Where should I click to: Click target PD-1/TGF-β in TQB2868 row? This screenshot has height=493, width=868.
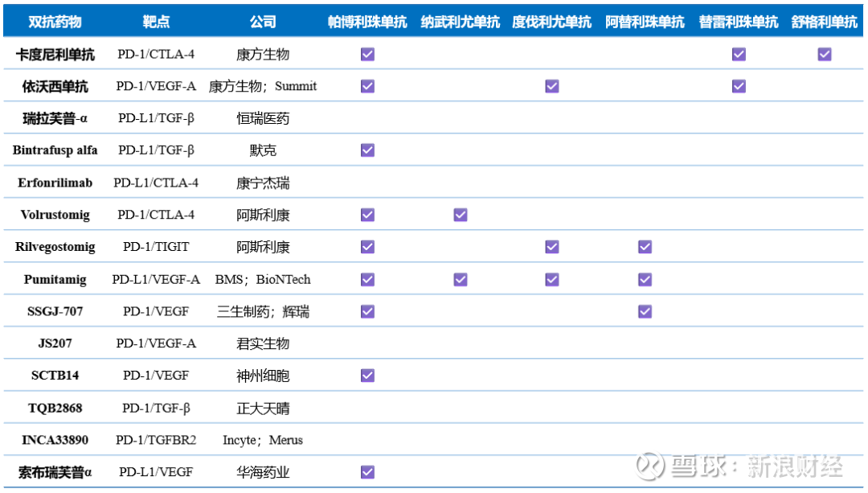(x=156, y=409)
